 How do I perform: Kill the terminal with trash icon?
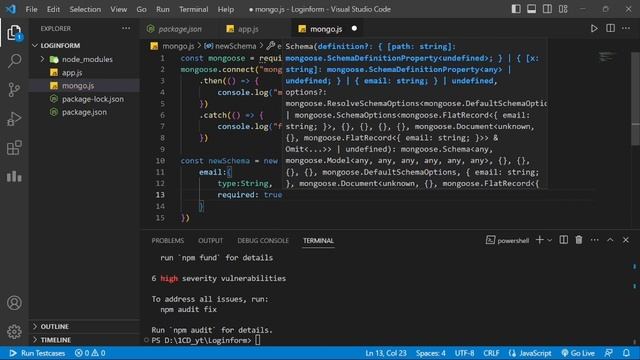[x=579, y=240]
